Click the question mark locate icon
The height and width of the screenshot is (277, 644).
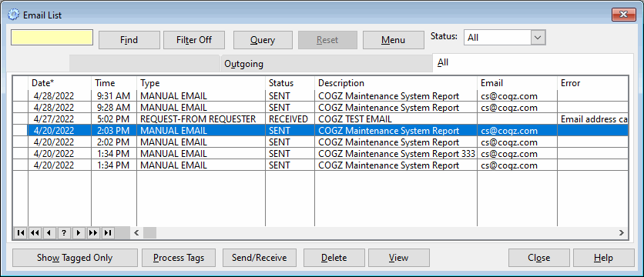click(64, 232)
